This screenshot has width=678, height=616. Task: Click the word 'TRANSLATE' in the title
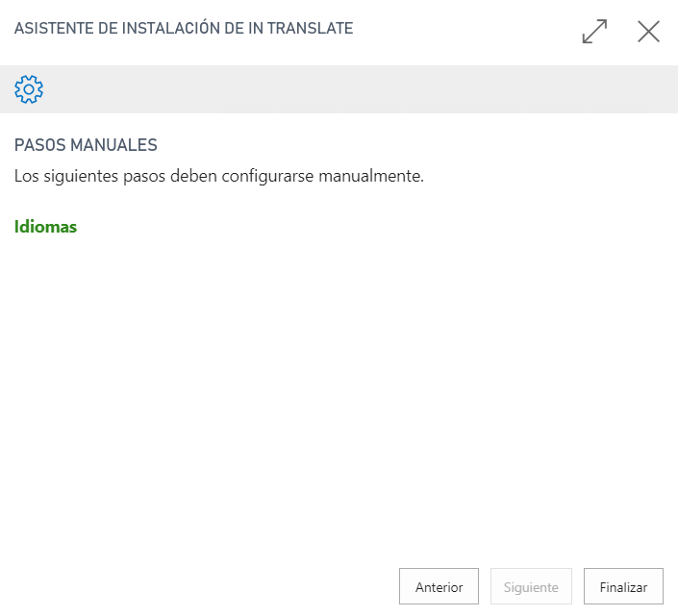pos(310,29)
